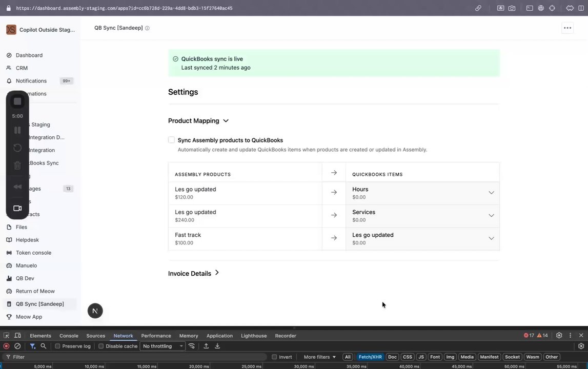Open the No throttling dropdown

163,346
